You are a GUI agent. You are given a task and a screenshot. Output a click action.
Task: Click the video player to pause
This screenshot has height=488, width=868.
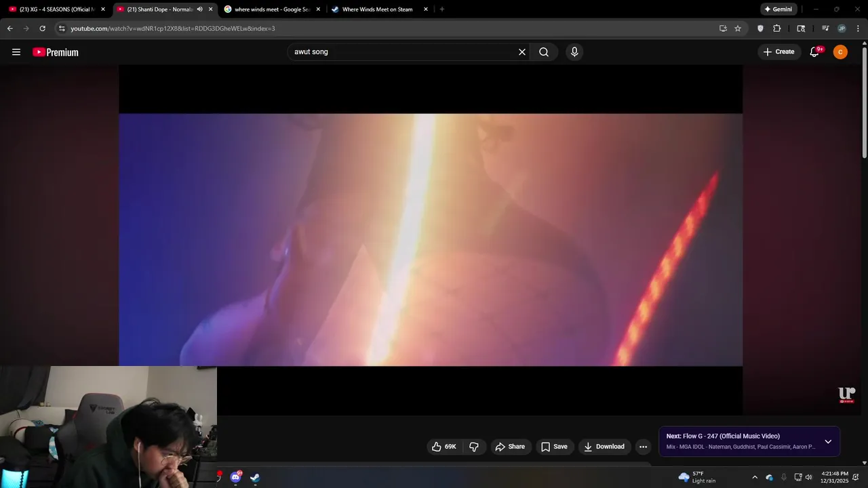[x=431, y=240]
